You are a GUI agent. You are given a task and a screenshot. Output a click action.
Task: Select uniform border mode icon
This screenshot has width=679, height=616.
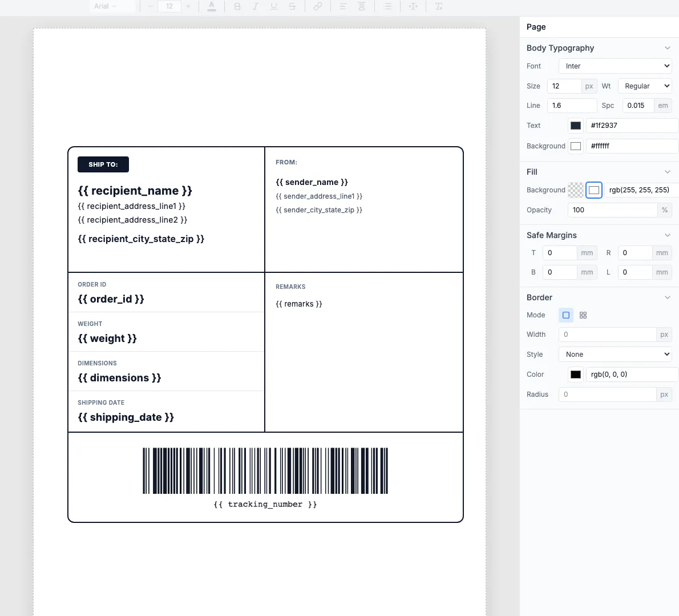click(x=566, y=315)
